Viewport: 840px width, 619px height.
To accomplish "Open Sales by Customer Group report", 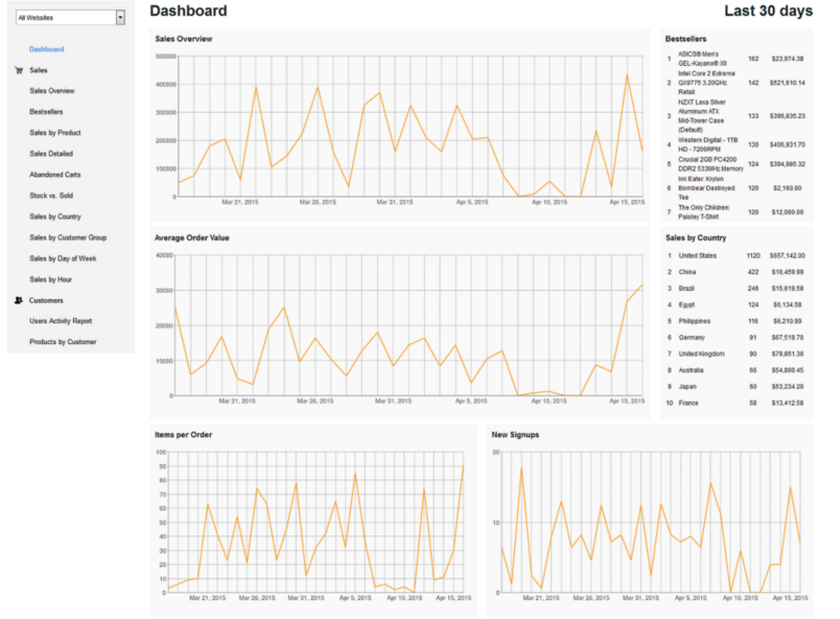I will (68, 237).
